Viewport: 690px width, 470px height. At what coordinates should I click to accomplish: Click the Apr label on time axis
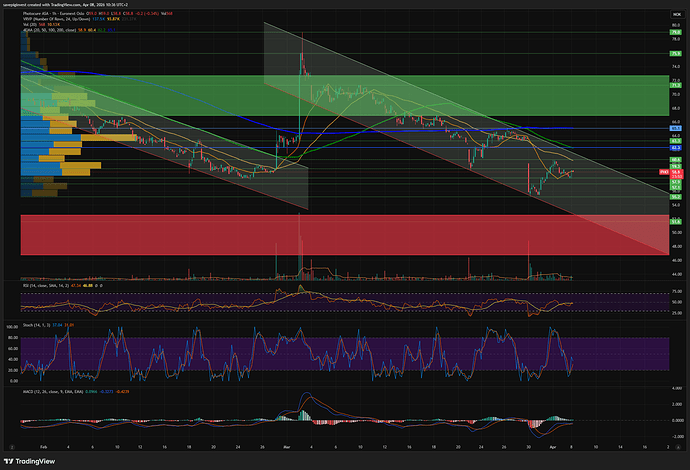click(553, 447)
